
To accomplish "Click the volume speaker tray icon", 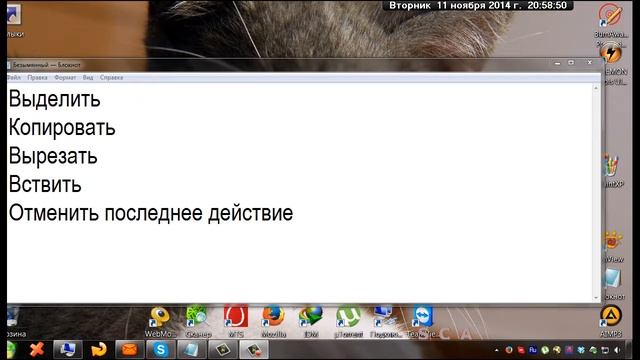I will pyautogui.click(x=617, y=350).
